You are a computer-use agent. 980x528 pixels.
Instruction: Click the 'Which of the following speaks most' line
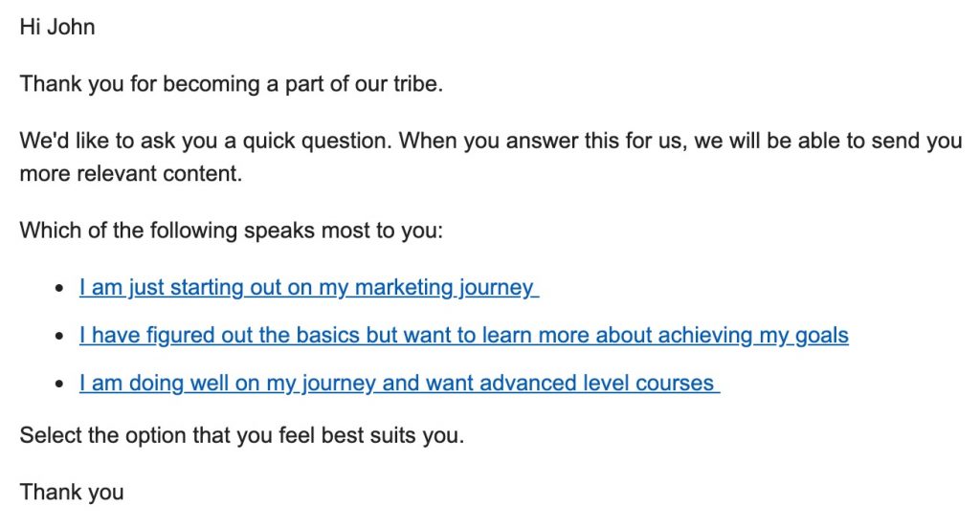pos(232,231)
